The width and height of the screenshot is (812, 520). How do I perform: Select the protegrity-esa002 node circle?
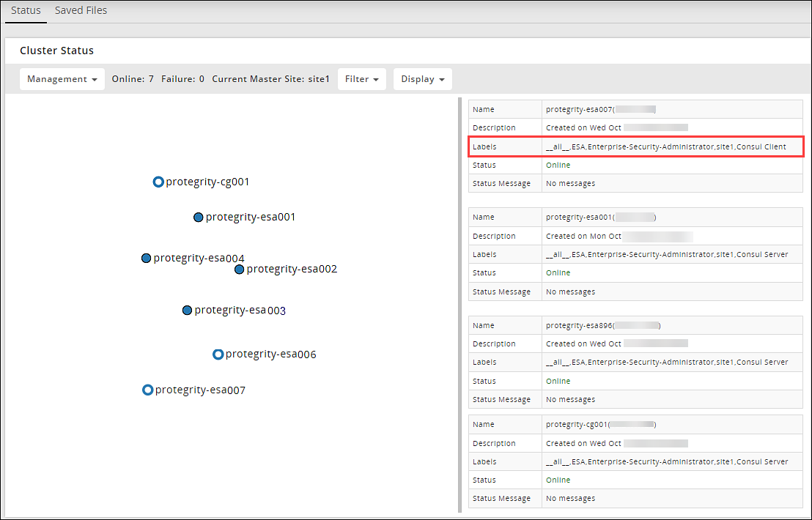[x=239, y=270]
